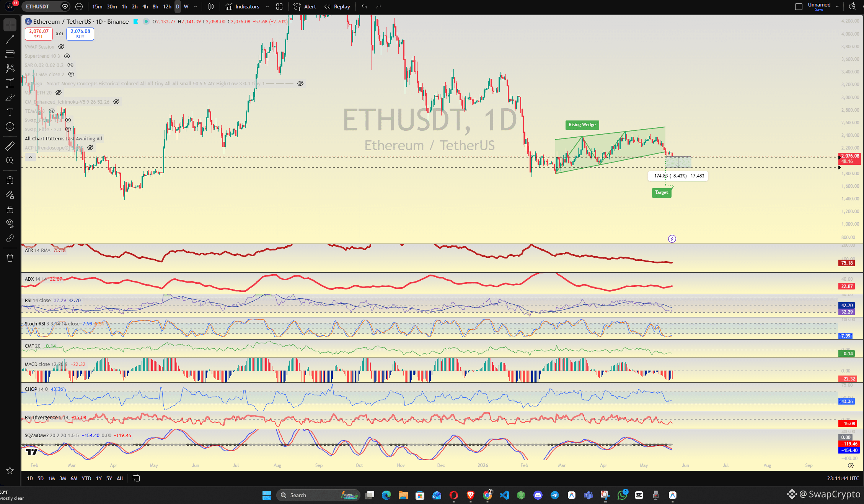864x504 pixels.
Task: Click the current price label 2,076.08 on axis
Action: pyautogui.click(x=849, y=159)
